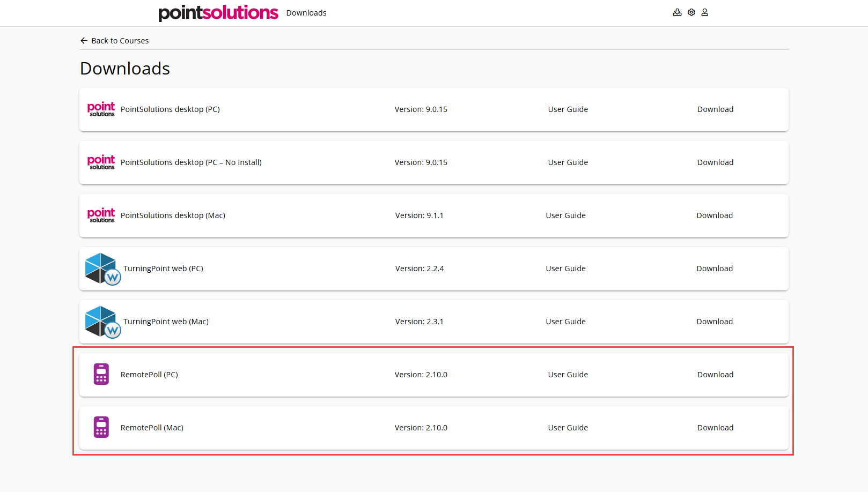Click the pointsolutions logo in header
The image size is (868, 492).
pos(218,13)
